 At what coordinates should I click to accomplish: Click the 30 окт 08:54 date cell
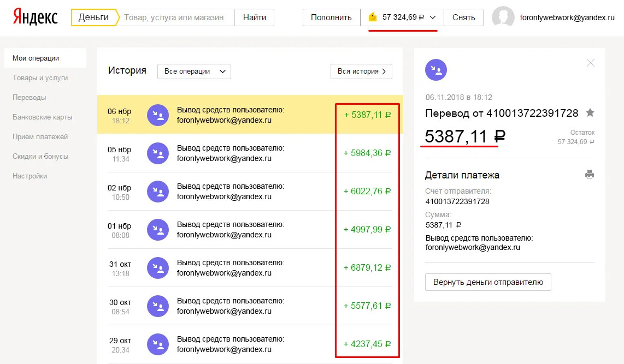pos(120,307)
